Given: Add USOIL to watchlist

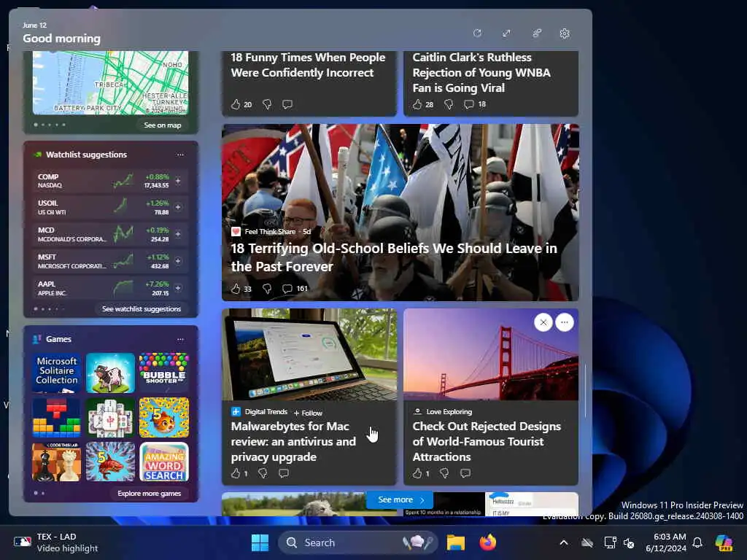Looking at the screenshot, I should click(178, 207).
